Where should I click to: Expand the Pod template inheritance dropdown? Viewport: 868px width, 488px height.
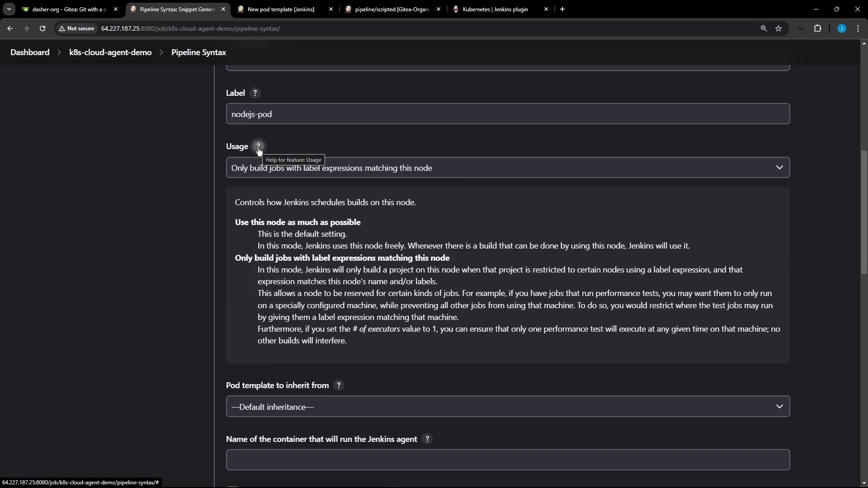pyautogui.click(x=507, y=407)
